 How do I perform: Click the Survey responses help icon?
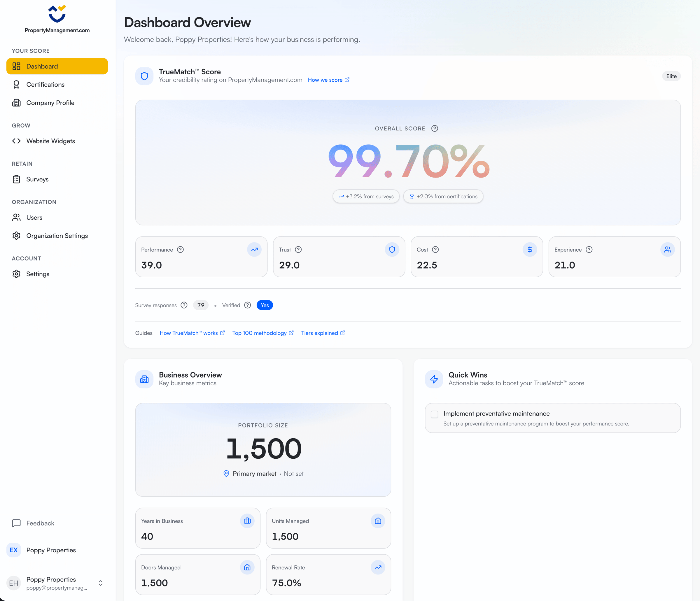coord(184,305)
